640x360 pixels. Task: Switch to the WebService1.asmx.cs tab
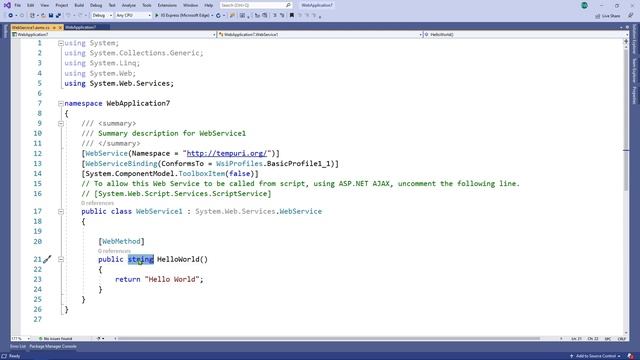(31, 27)
